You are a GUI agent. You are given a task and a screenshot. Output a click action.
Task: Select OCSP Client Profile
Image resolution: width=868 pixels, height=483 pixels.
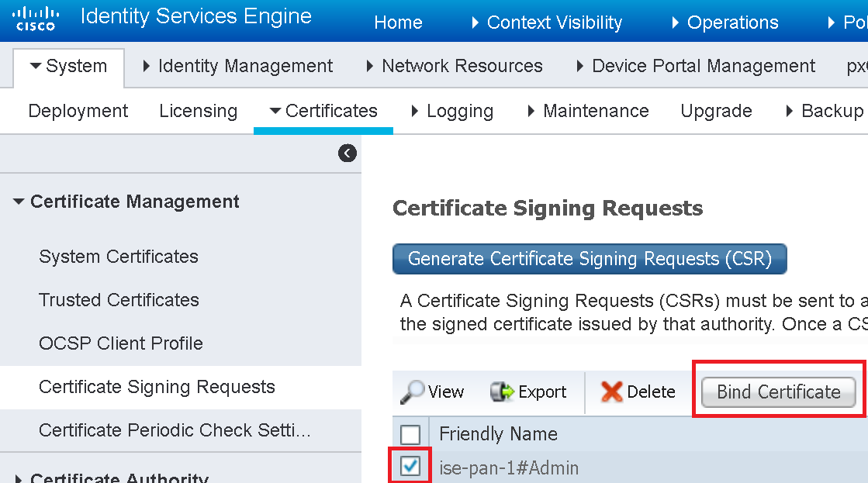120,343
